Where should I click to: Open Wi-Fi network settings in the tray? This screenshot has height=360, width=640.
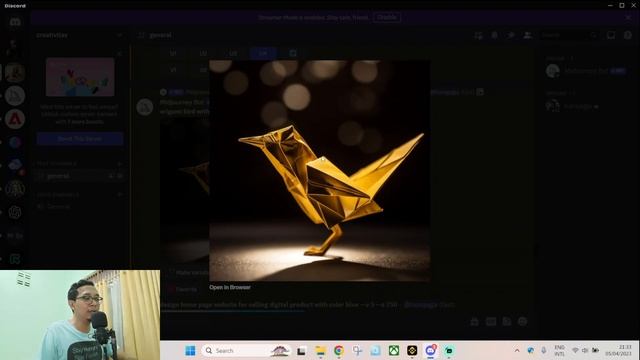(575, 351)
